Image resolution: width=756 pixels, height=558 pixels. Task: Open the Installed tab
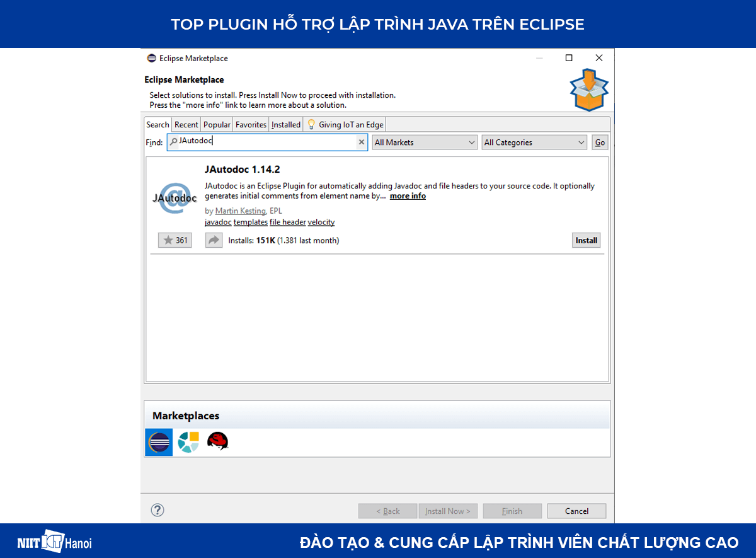coord(285,124)
